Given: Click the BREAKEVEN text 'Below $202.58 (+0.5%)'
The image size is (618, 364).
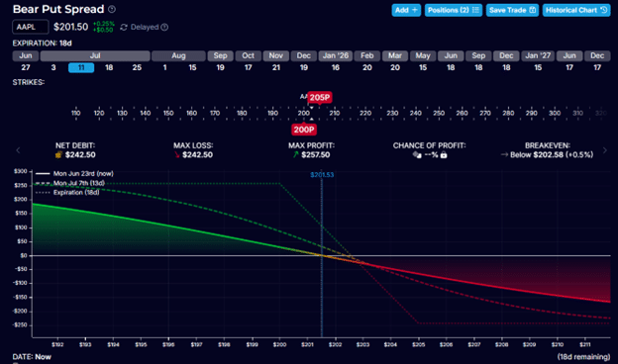Looking at the screenshot, I should click(x=552, y=155).
